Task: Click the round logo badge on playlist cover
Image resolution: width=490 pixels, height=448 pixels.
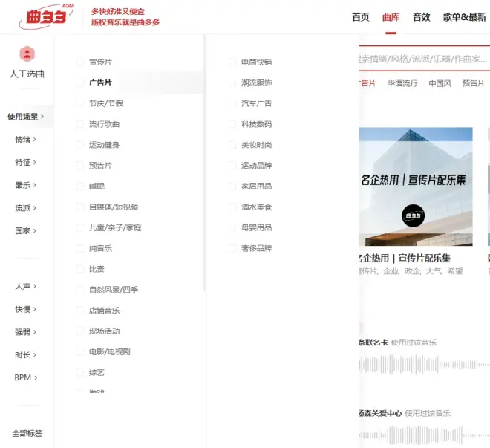Action: [x=413, y=215]
